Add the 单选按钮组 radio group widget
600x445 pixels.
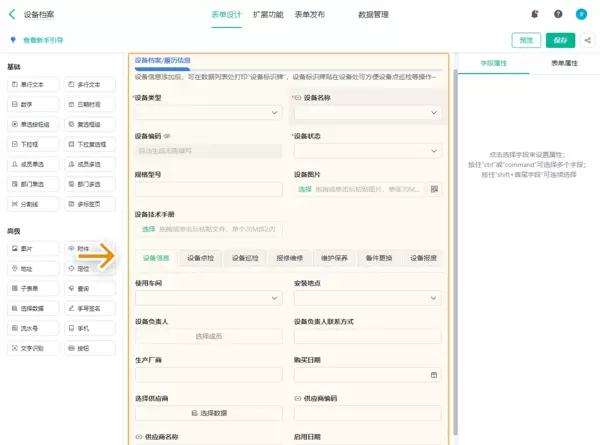33,125
